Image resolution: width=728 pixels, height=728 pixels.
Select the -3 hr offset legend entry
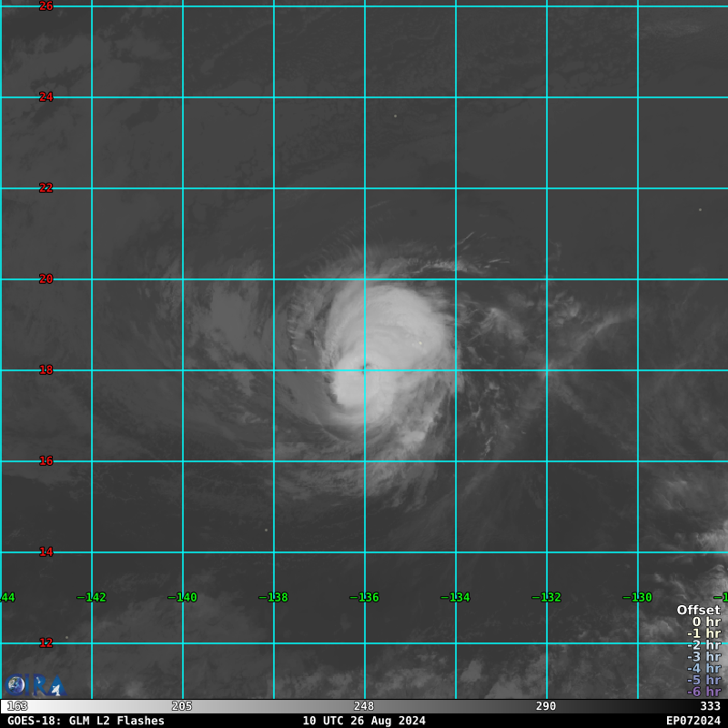tap(703, 657)
